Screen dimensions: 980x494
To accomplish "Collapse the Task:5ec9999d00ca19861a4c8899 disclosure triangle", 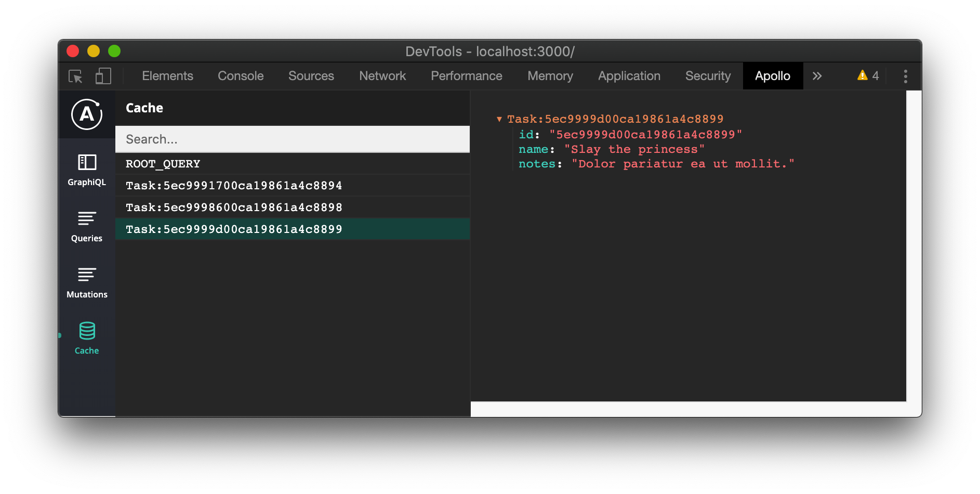I will [x=500, y=119].
